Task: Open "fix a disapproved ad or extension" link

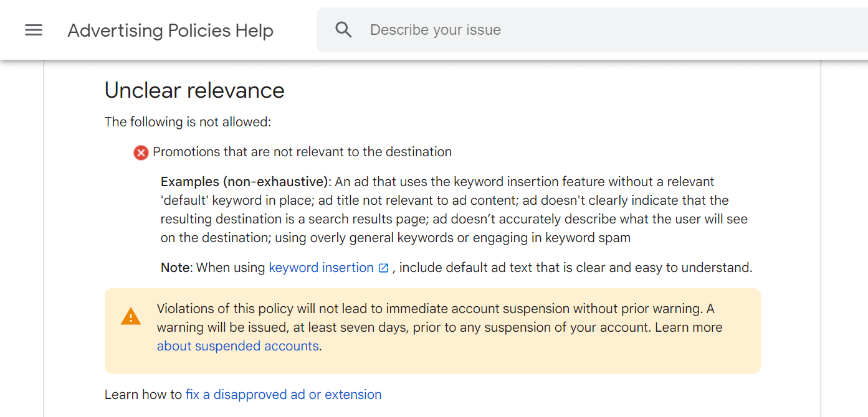Action: 284,395
